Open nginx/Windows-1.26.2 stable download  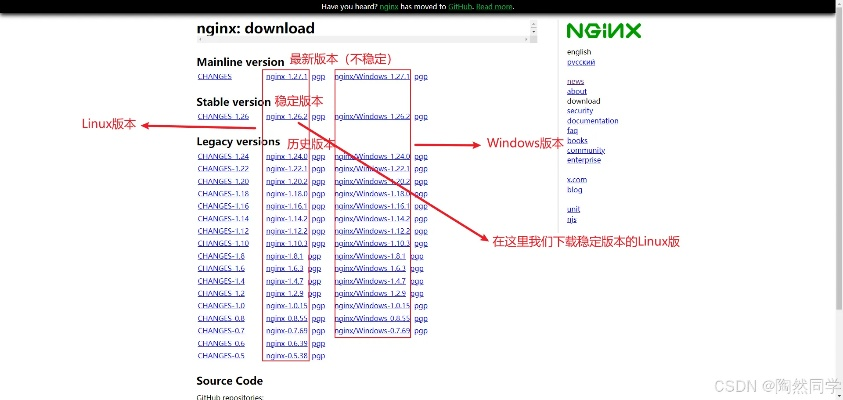pyautogui.click(x=373, y=116)
